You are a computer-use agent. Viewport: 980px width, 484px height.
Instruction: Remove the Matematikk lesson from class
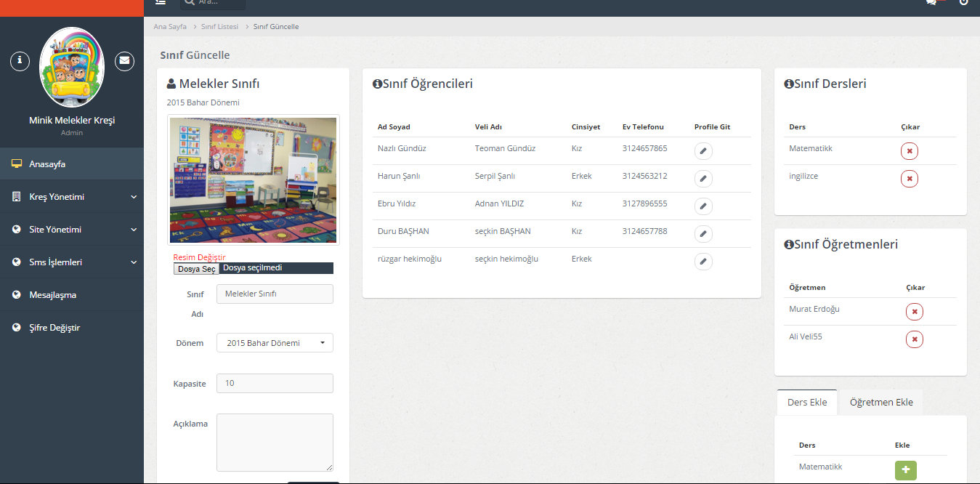(909, 151)
